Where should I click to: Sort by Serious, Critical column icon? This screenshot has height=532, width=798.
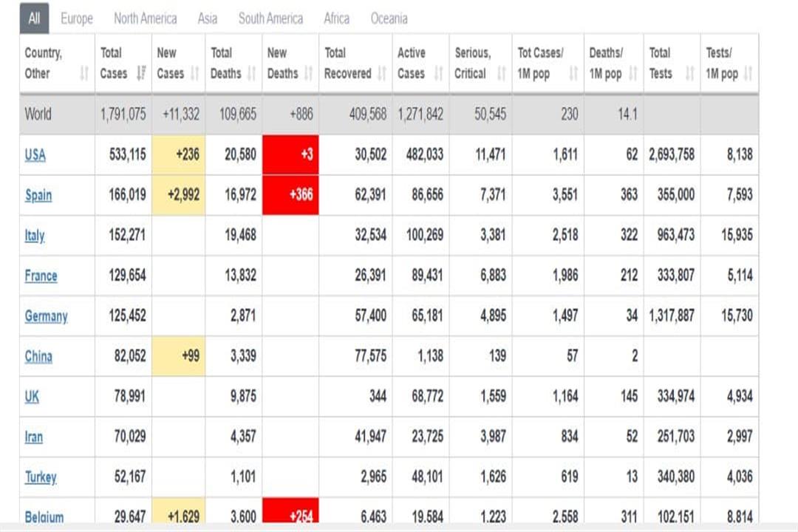coord(502,74)
